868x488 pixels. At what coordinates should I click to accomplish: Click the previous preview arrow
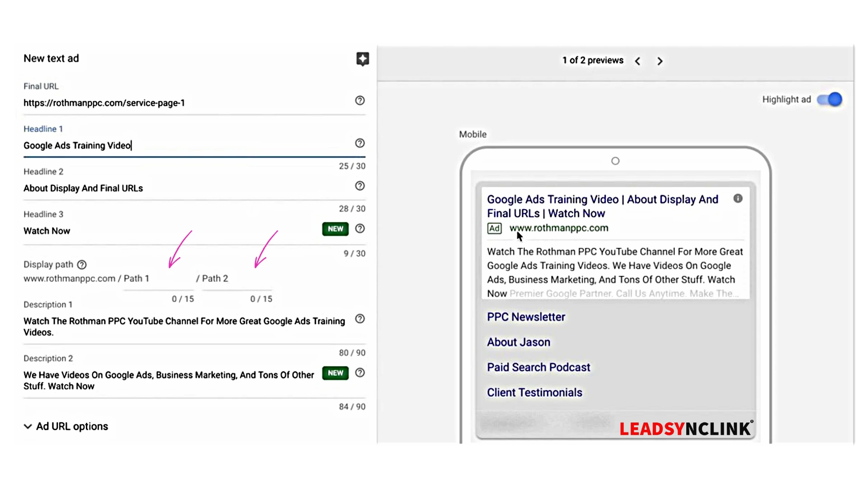[x=637, y=61]
